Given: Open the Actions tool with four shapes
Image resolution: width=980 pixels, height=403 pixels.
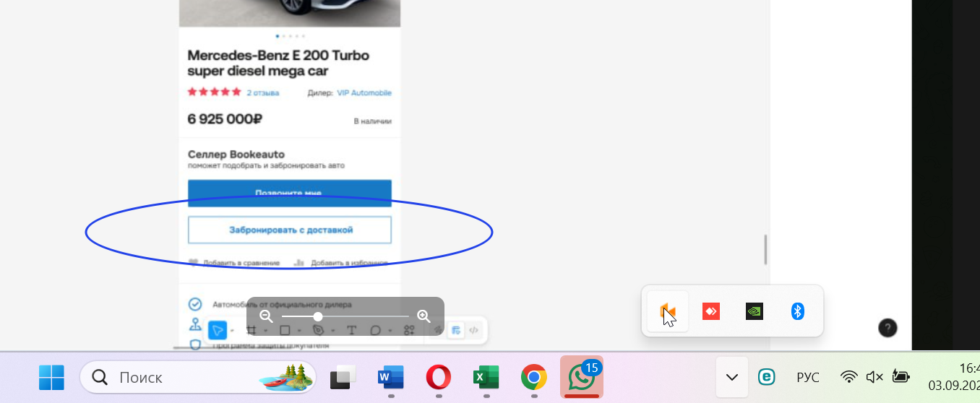Looking at the screenshot, I should pos(409,331).
